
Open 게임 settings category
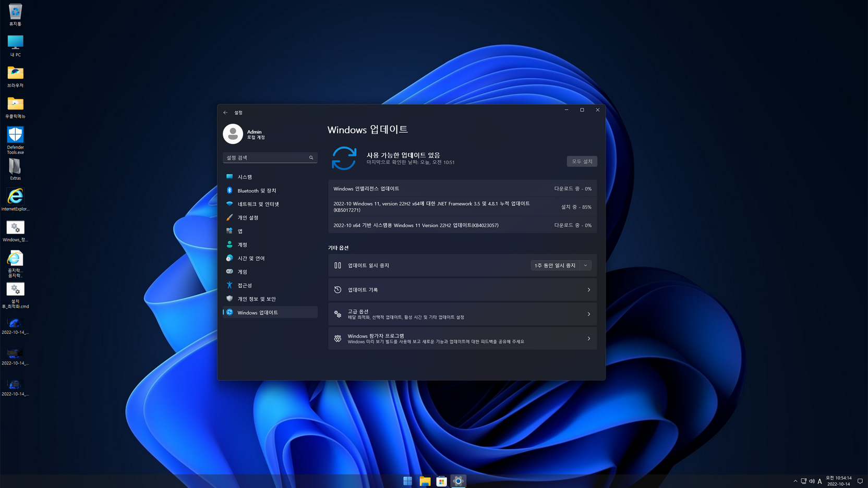(270, 272)
